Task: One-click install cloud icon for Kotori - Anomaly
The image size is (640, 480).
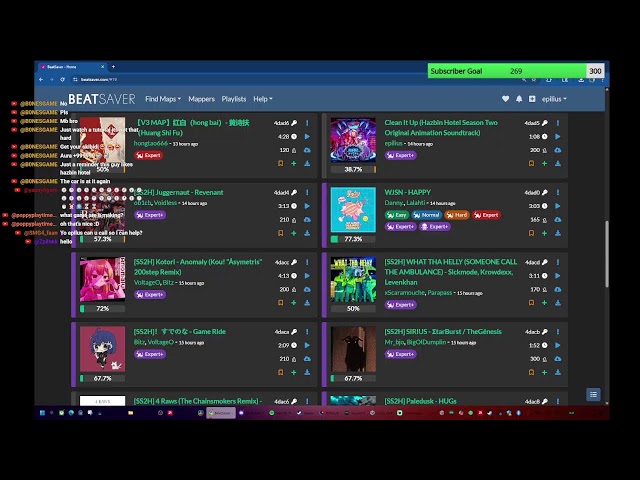Action: click(307, 289)
